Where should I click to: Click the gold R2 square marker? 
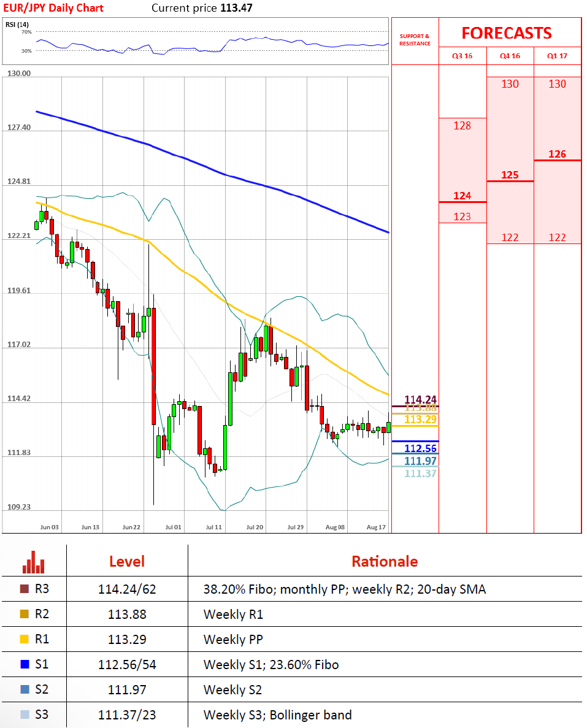(x=25, y=615)
